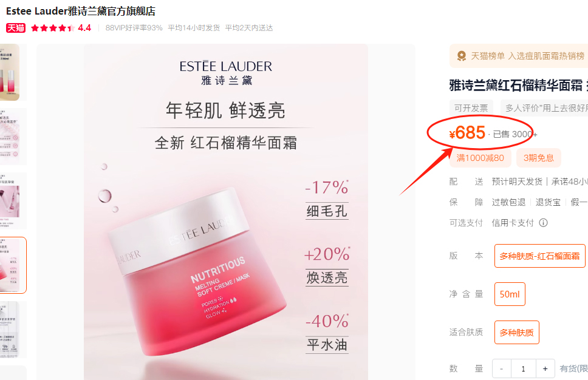Click the 满1000减80 coupon tag
588x380 pixels.
coord(480,158)
